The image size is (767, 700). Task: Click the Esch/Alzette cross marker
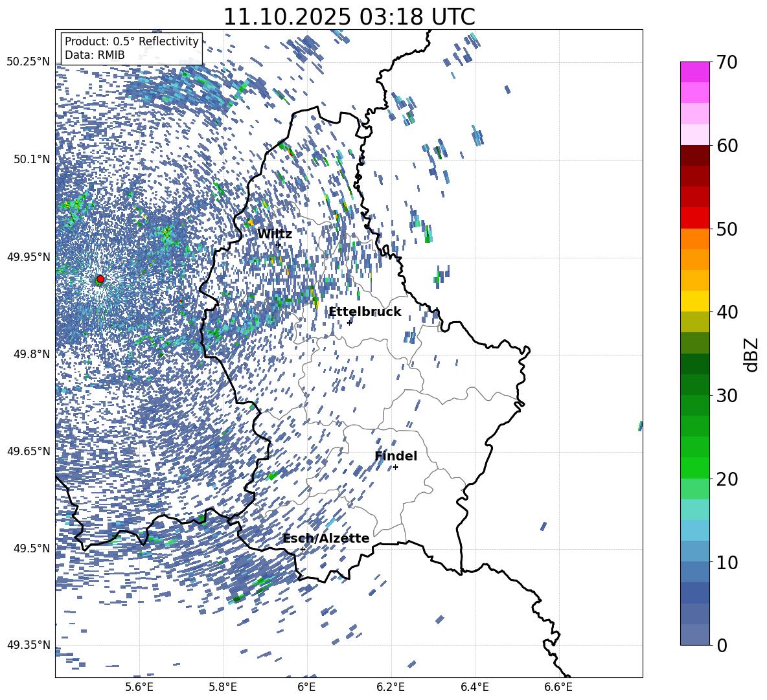click(303, 549)
